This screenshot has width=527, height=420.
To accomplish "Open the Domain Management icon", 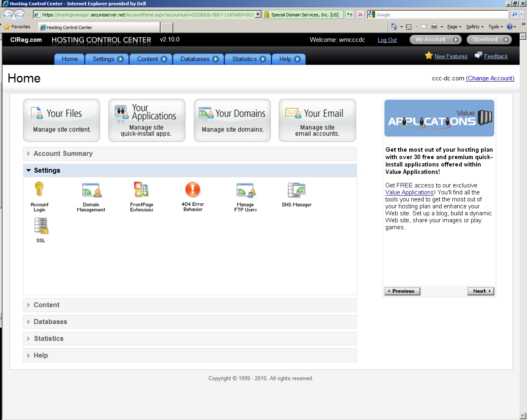I will tap(91, 190).
